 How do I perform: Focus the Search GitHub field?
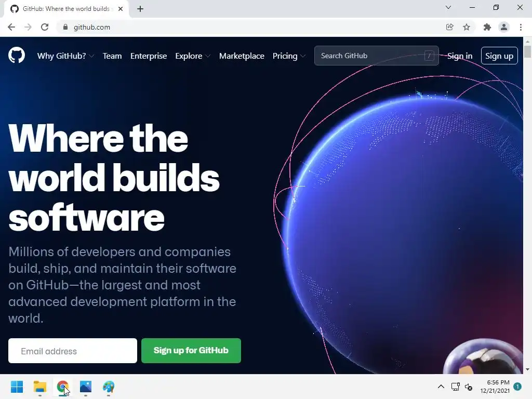click(x=377, y=56)
